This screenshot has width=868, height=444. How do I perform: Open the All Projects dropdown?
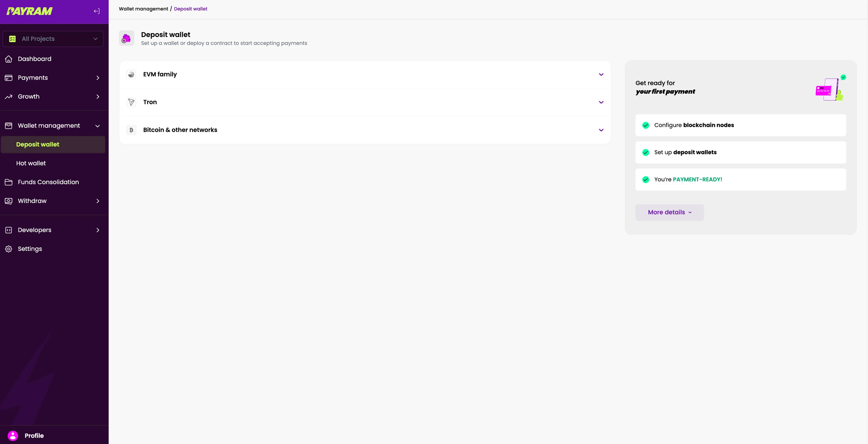point(53,39)
